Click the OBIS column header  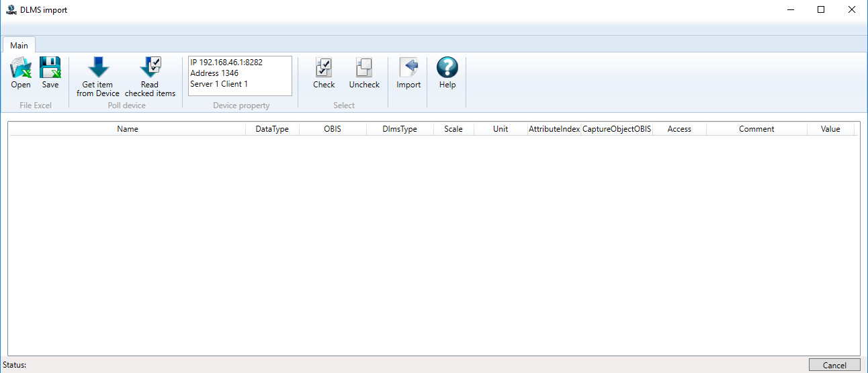pos(333,129)
